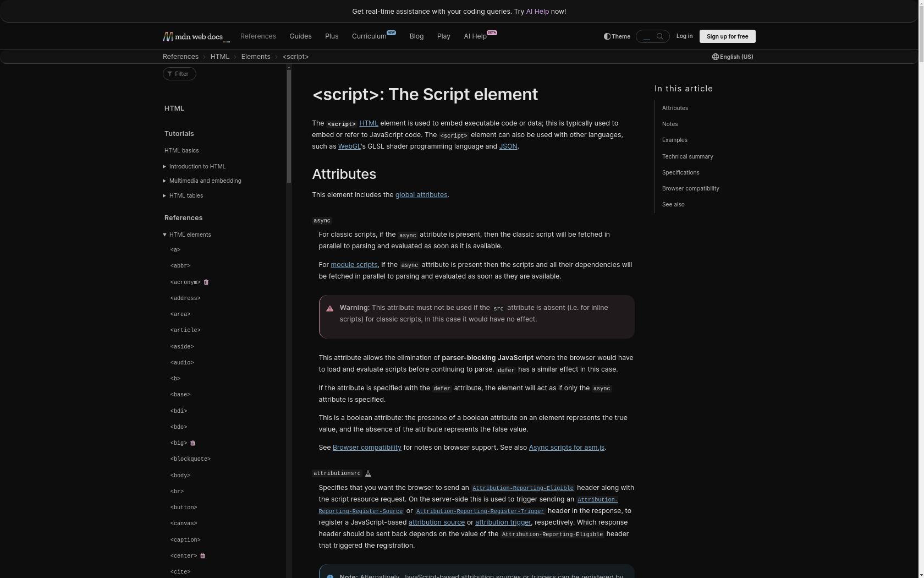The height and width of the screenshot is (578, 924).
Task: Select <a> in the sidebar elements list
Action: 175,250
